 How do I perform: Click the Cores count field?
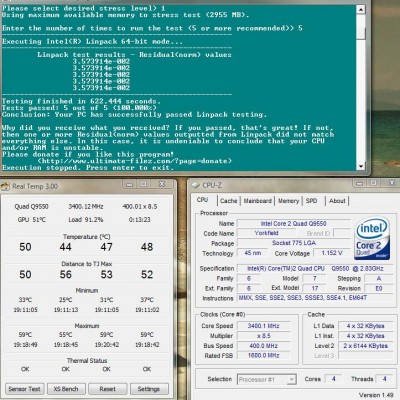[x=333, y=379]
